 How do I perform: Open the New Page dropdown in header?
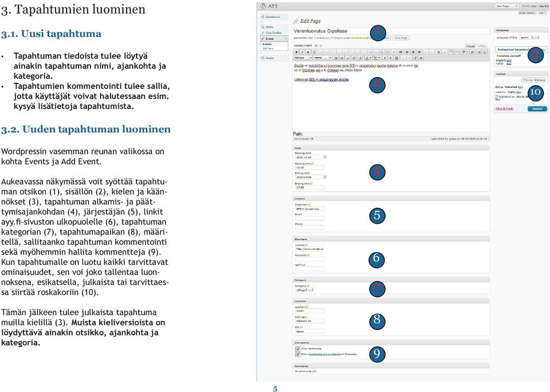pos(507,6)
